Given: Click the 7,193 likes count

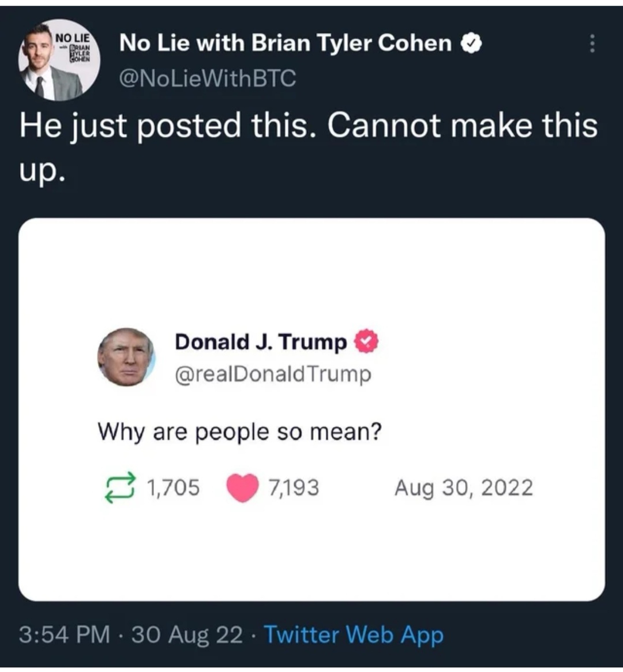Looking at the screenshot, I should click(x=293, y=488).
